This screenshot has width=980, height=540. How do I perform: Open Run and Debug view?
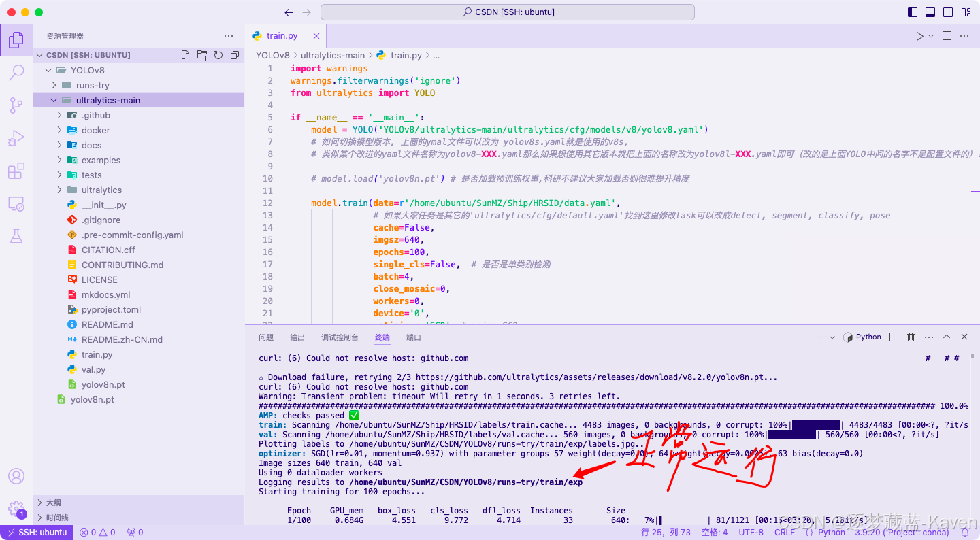click(x=16, y=138)
